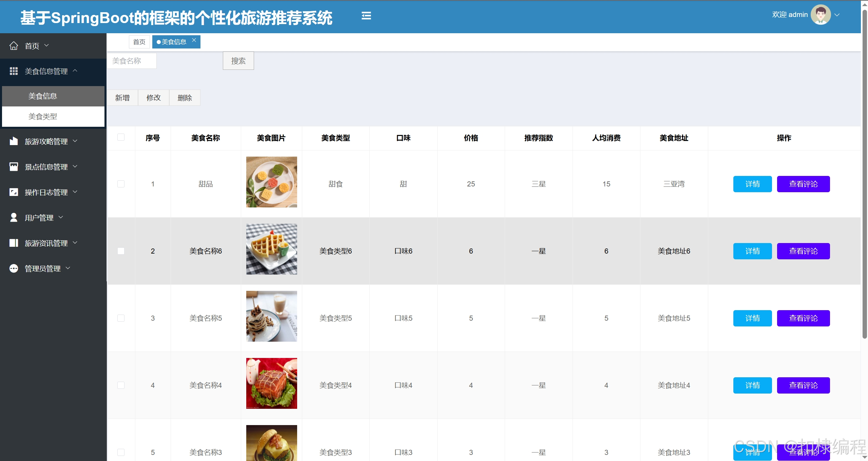The image size is (868, 461).
Task: Expand 用户管理 menu chevron
Action: point(61,217)
